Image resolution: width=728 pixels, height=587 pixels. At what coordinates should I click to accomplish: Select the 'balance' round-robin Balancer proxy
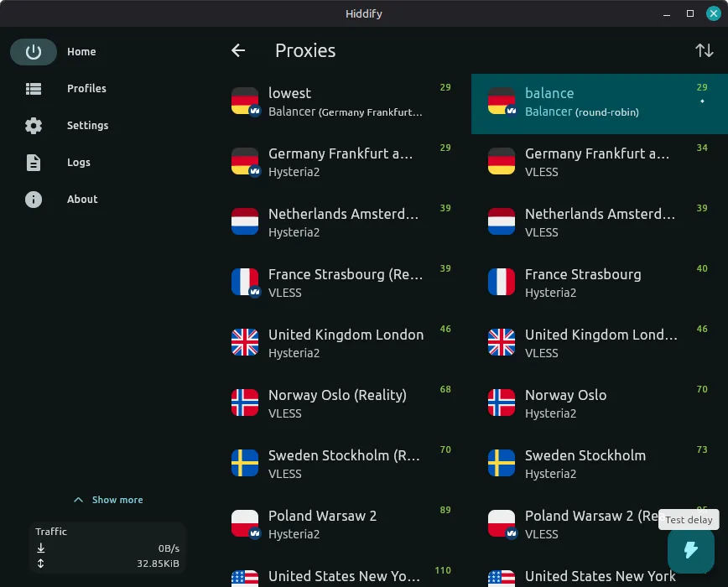tap(600, 103)
